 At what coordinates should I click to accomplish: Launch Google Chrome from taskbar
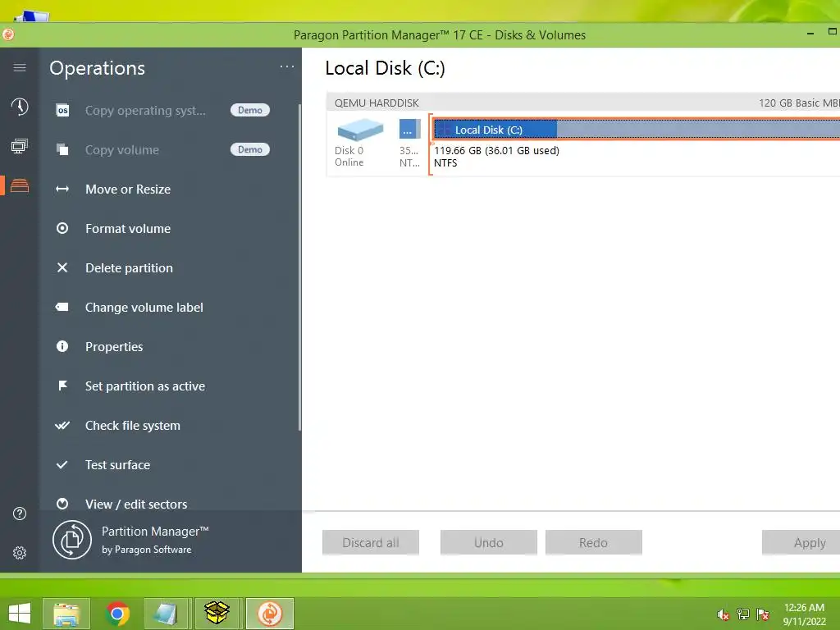pyautogui.click(x=117, y=614)
